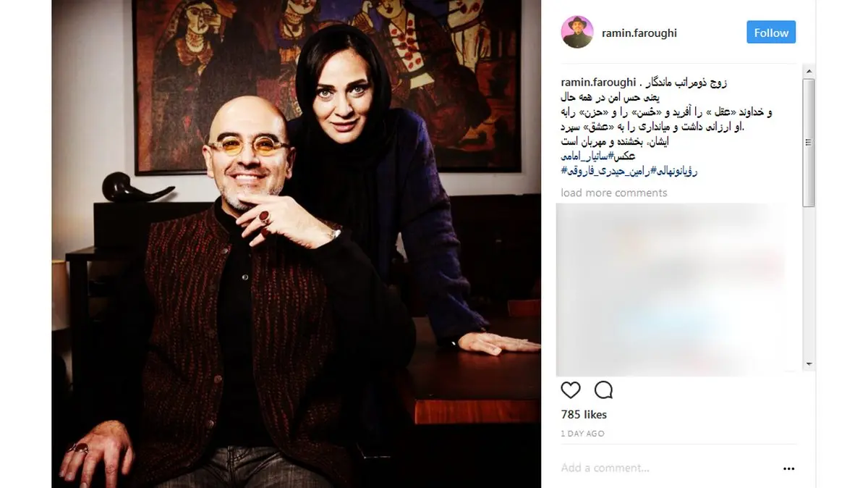This screenshot has height=488, width=868.
Task: Click ramin.faroughi username in the caption
Action: [x=598, y=82]
